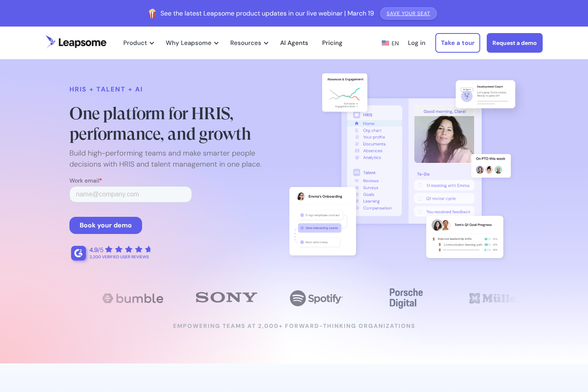
Task: Click Goals in the mockup sidebar
Action: click(x=368, y=195)
